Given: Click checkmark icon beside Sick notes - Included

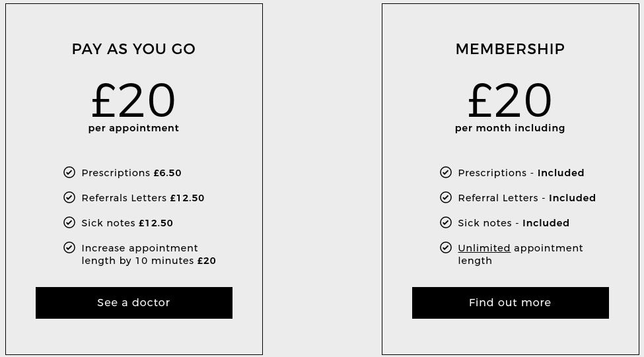Looking at the screenshot, I should [446, 222].
